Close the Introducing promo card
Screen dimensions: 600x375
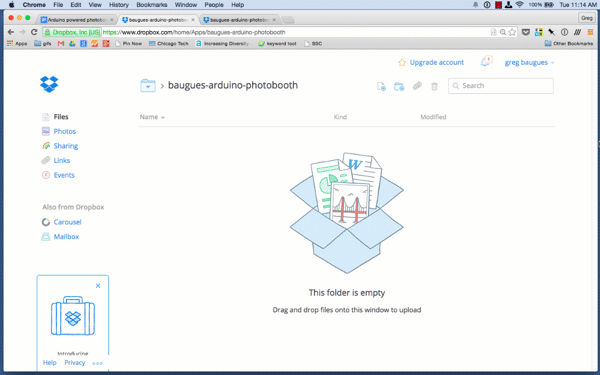tap(98, 286)
